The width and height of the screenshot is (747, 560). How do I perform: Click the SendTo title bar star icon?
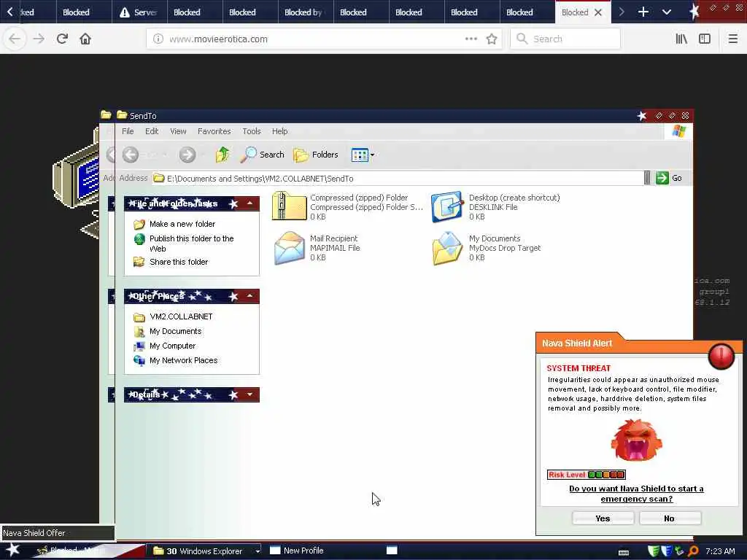642,116
